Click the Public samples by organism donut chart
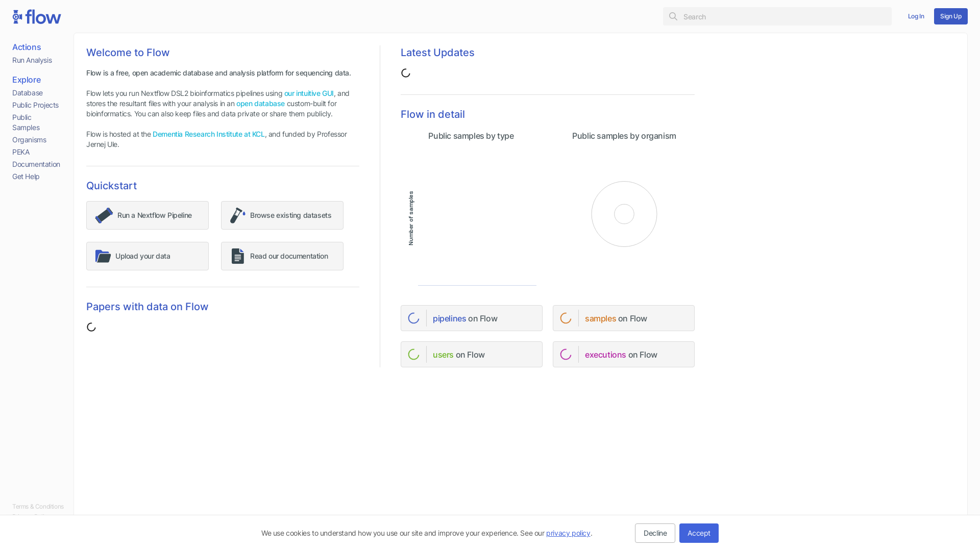This screenshot has width=980, height=551. pyautogui.click(x=624, y=214)
